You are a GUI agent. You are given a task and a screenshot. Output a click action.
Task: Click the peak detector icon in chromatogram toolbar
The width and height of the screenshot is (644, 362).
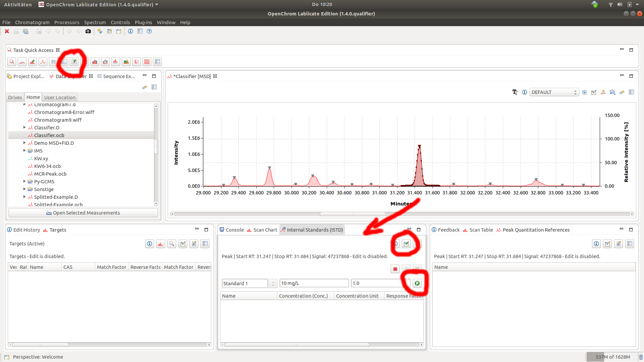[603, 92]
